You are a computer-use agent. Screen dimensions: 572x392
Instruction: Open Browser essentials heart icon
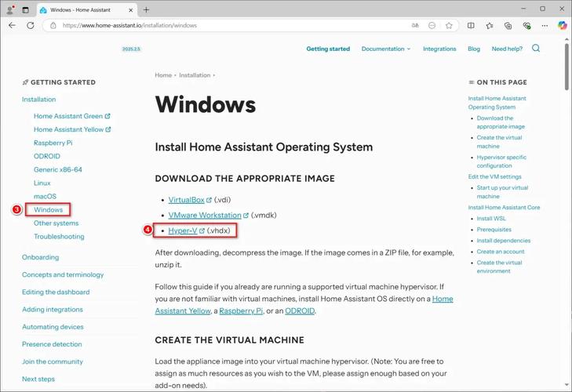pyautogui.click(x=526, y=26)
